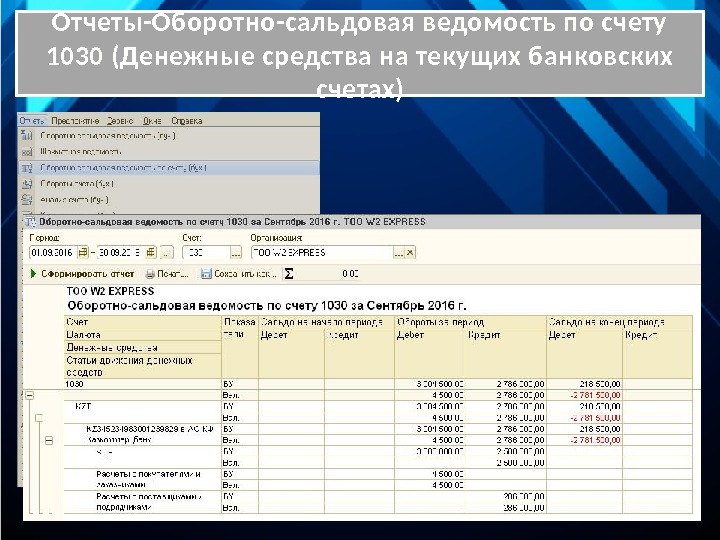This screenshot has height=540, width=720.
Task: Click icon of the highlighted ведомость по счету entry
Action: [x=27, y=168]
